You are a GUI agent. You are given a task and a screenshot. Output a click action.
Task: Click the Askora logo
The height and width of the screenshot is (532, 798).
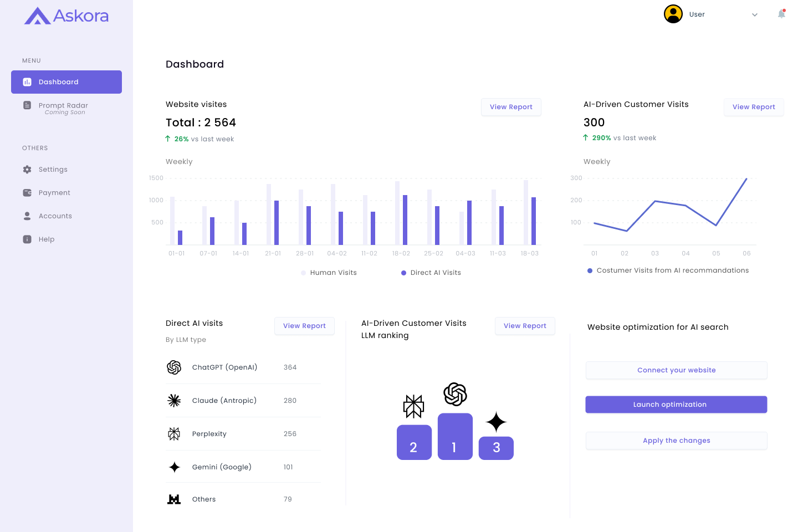pos(66,16)
